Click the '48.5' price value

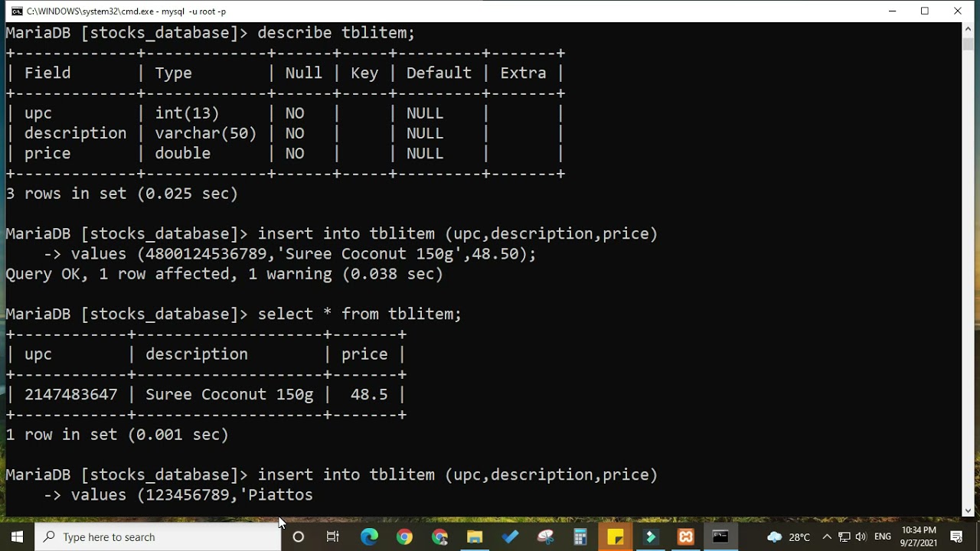[369, 394]
